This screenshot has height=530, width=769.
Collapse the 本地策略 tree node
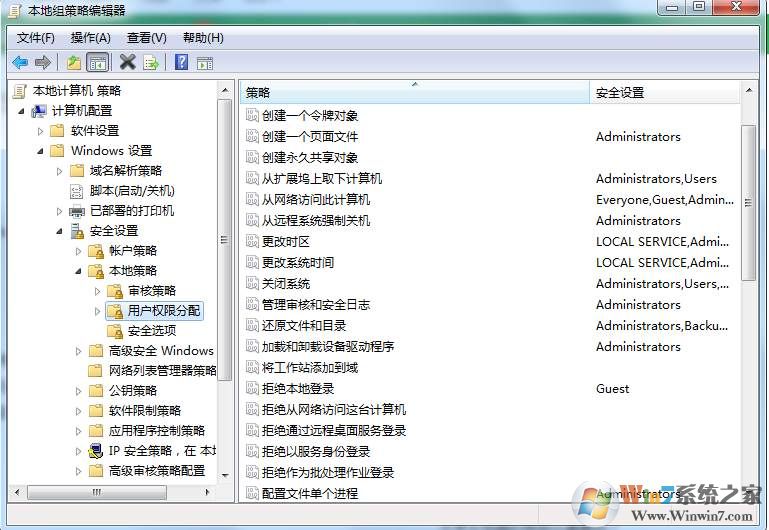pyautogui.click(x=78, y=271)
